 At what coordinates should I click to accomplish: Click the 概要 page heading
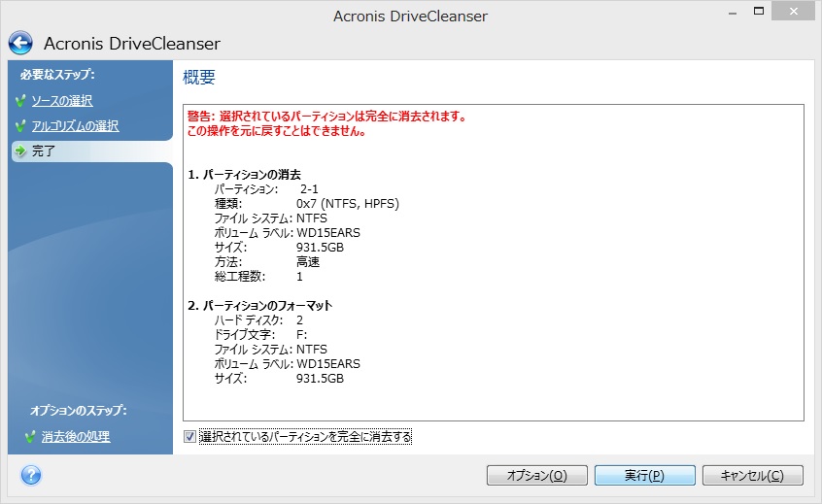coord(198,78)
